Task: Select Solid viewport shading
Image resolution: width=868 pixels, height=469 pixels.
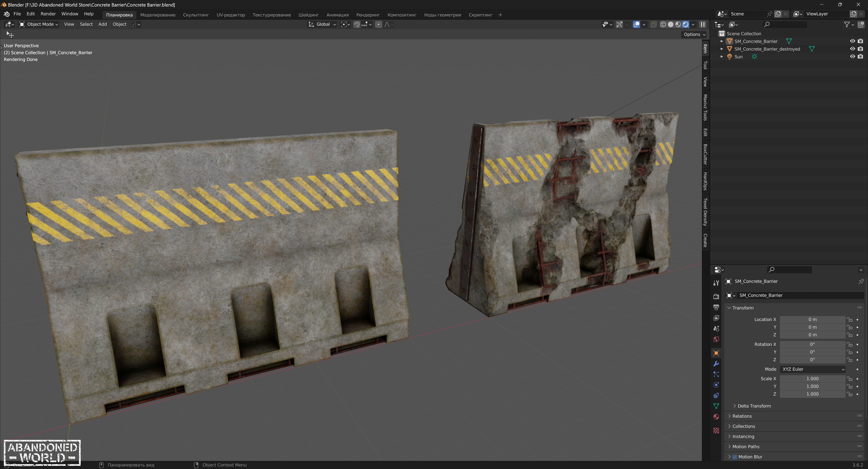Action: (x=670, y=24)
